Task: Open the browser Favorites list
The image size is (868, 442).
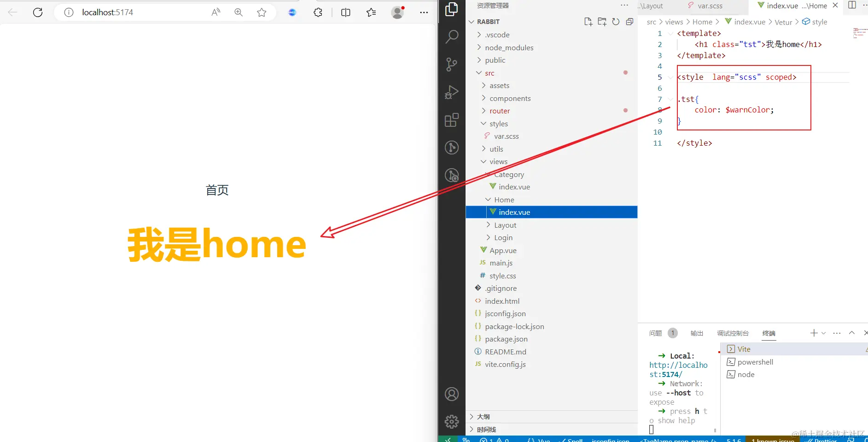Action: (371, 12)
